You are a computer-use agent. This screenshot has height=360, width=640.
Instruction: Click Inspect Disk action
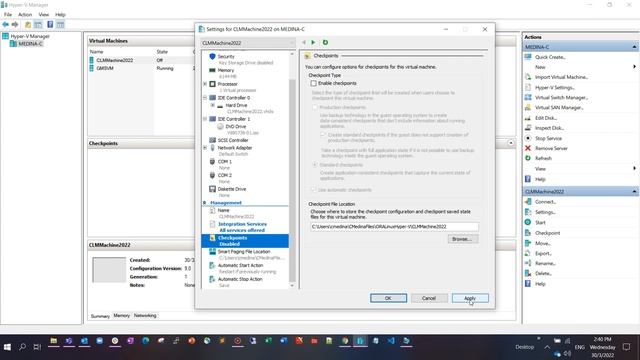pos(549,128)
